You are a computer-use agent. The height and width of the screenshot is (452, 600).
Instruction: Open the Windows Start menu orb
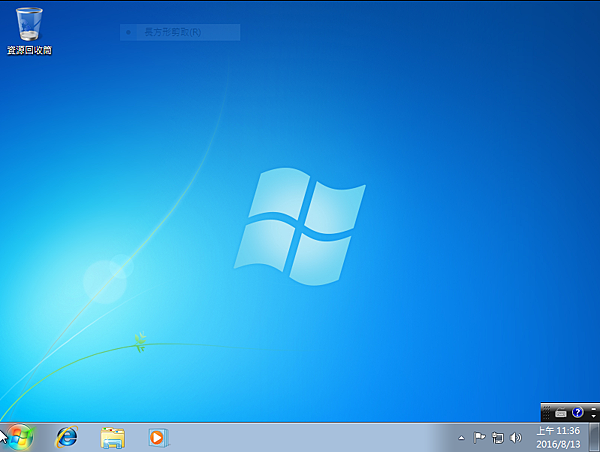click(x=20, y=437)
